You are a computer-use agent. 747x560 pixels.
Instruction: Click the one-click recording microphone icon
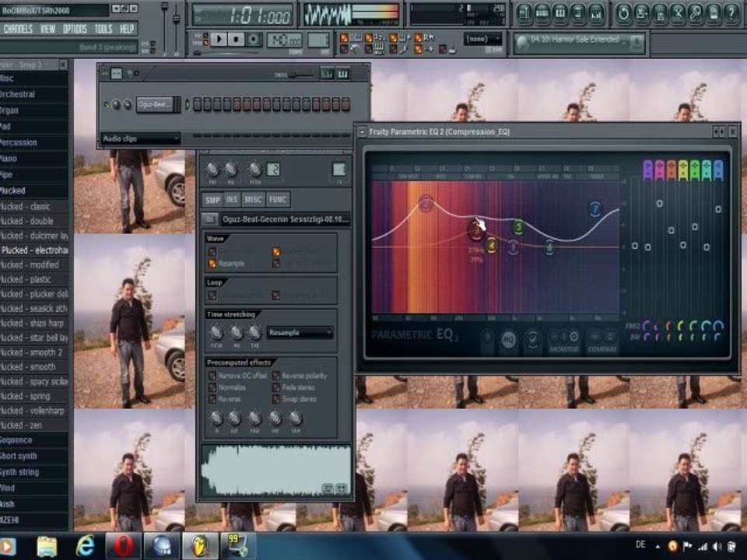[x=695, y=13]
